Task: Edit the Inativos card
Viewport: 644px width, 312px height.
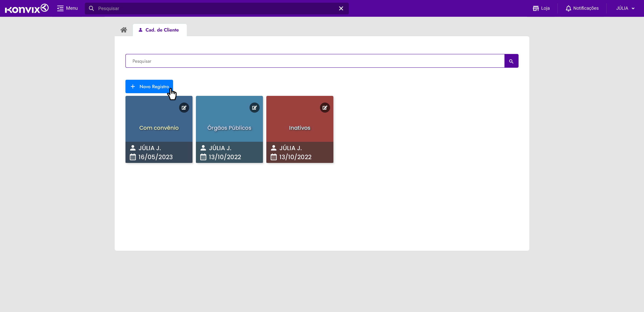Action: tap(325, 108)
